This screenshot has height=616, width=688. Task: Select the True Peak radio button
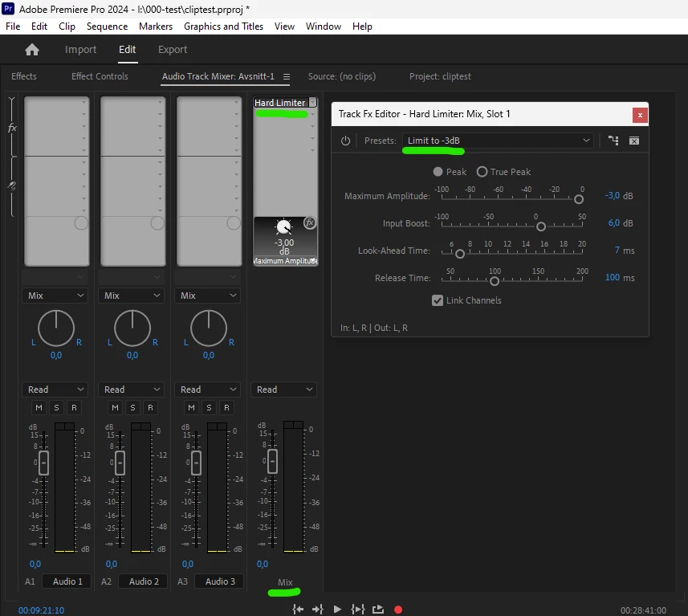[482, 172]
